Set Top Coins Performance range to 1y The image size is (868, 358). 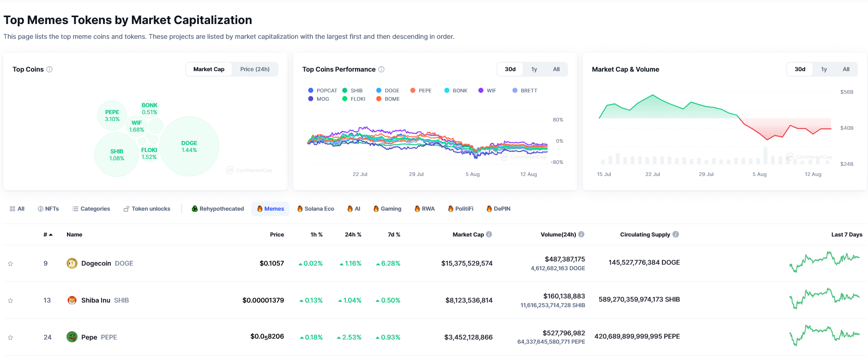534,69
